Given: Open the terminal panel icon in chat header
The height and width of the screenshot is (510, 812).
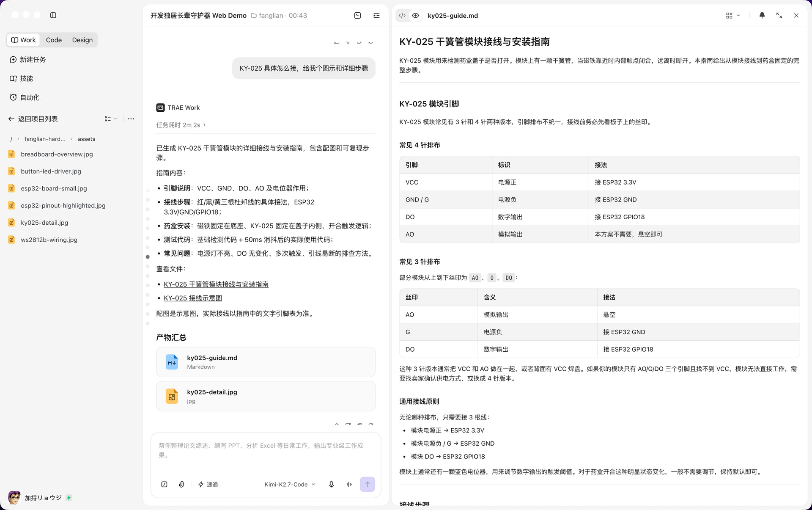Looking at the screenshot, I should pos(357,16).
